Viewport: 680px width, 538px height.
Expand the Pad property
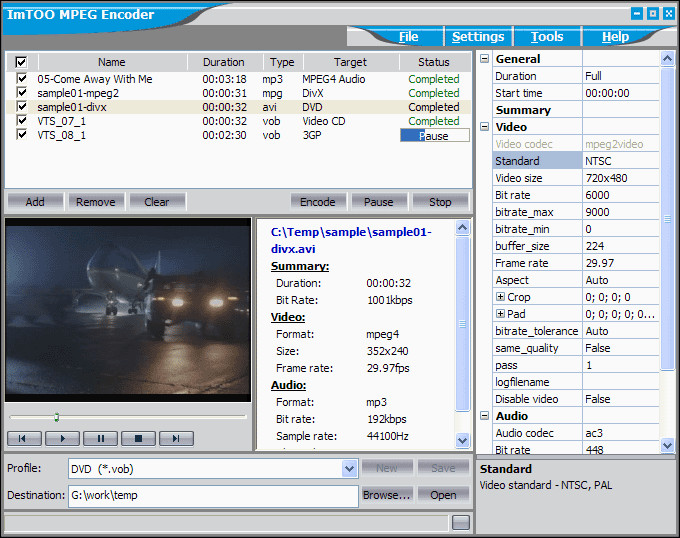click(500, 314)
